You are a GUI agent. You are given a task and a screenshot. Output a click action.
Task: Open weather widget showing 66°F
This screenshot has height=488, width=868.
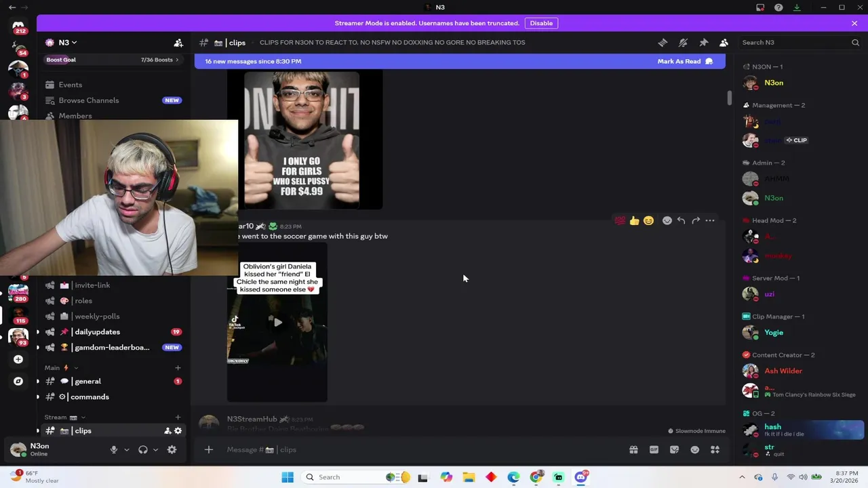(34, 477)
